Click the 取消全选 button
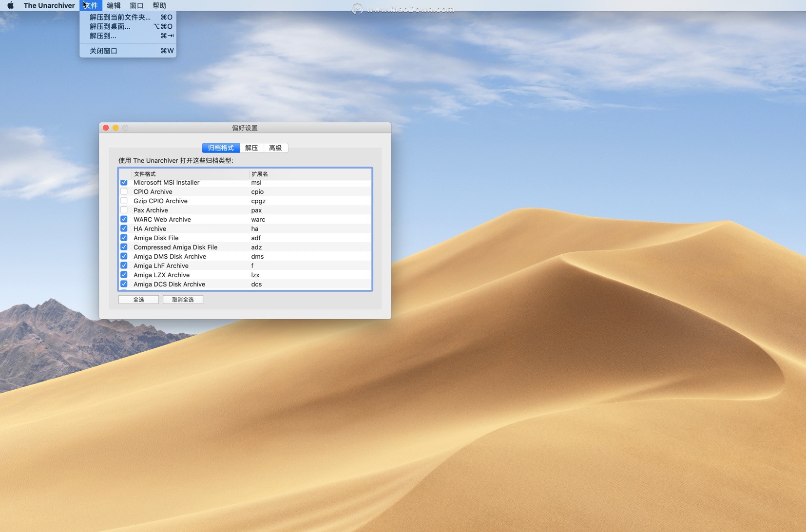 (x=183, y=300)
